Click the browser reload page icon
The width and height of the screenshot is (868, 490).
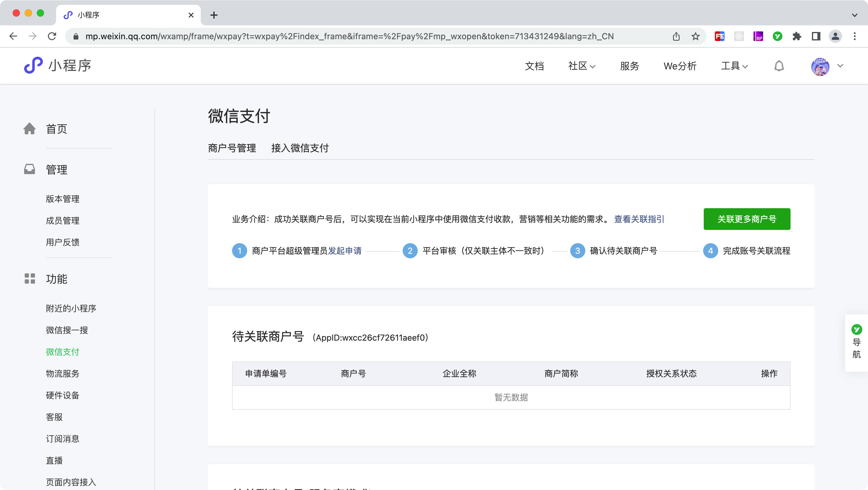click(x=52, y=36)
